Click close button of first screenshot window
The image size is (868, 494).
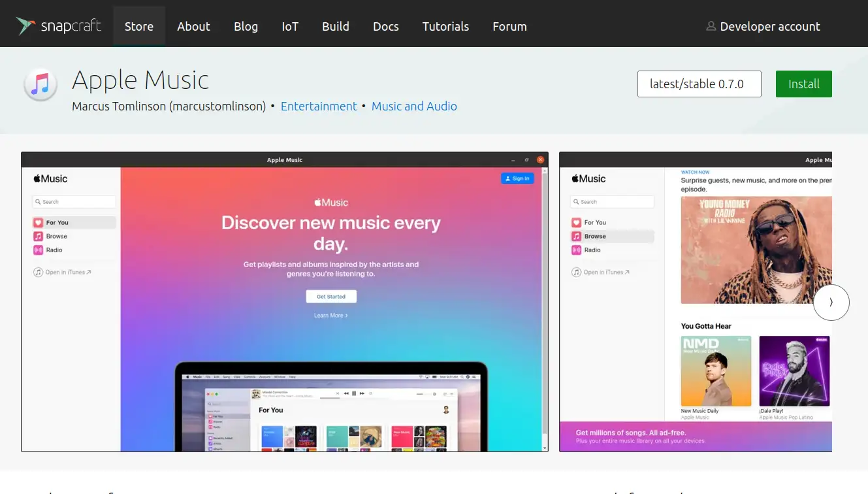pyautogui.click(x=540, y=159)
